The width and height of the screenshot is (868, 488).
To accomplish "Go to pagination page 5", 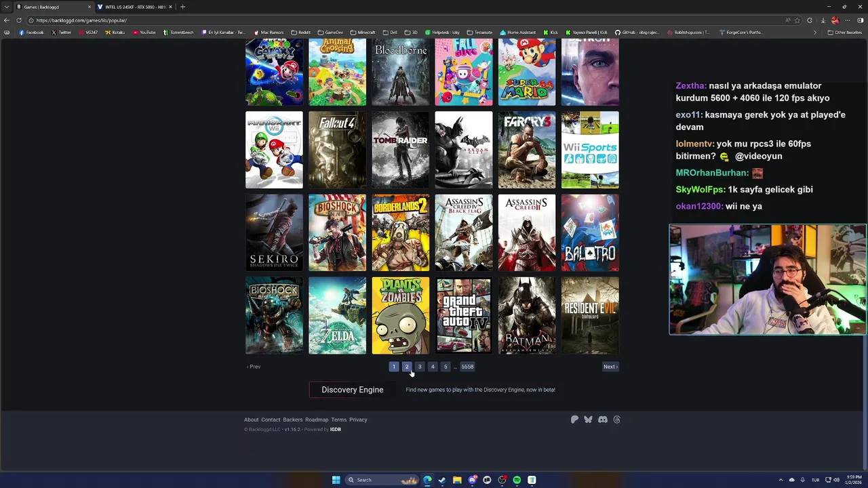I will 446,367.
